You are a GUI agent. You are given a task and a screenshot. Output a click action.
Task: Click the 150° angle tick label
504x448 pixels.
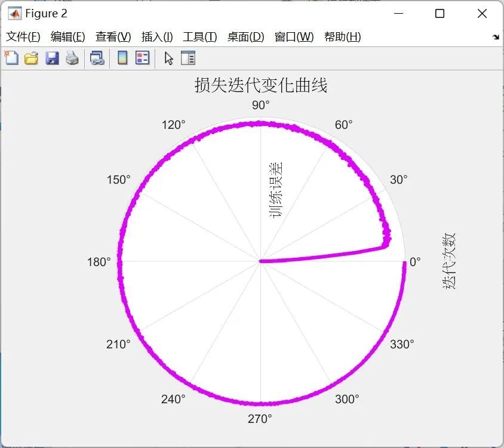coord(119,180)
